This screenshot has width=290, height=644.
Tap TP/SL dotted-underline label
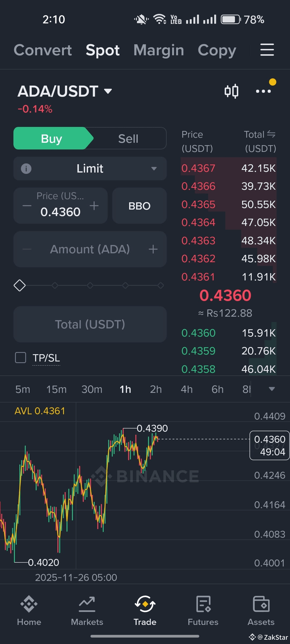pos(46,358)
